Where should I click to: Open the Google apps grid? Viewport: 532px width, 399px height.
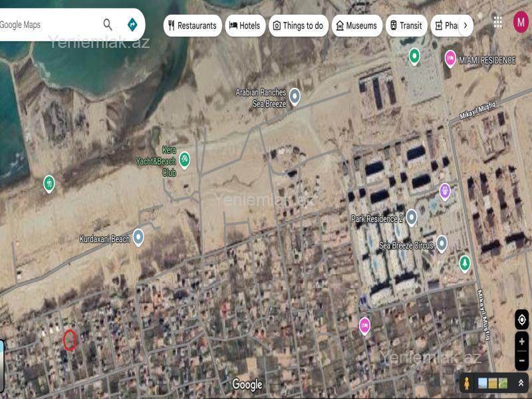point(497,22)
